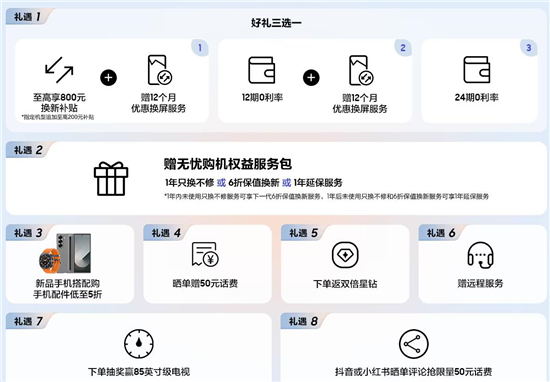Click the 礼遇 7 label tab

click(28, 321)
